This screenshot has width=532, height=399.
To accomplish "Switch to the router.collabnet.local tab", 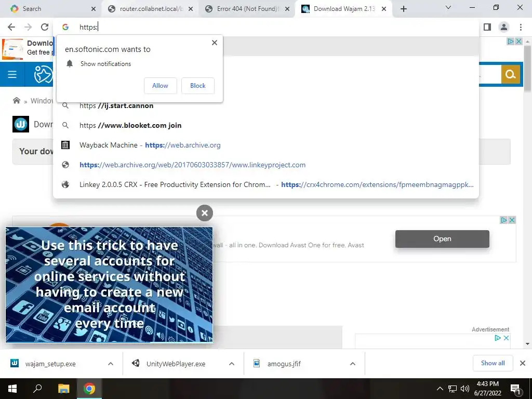I will tap(149, 9).
